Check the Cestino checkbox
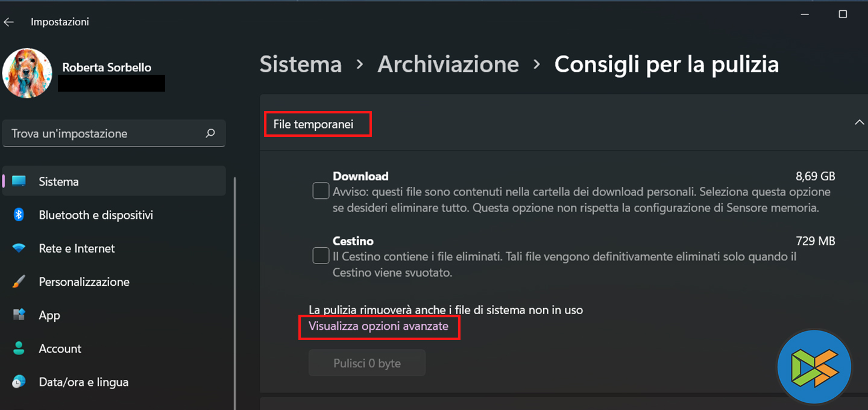 pyautogui.click(x=321, y=256)
